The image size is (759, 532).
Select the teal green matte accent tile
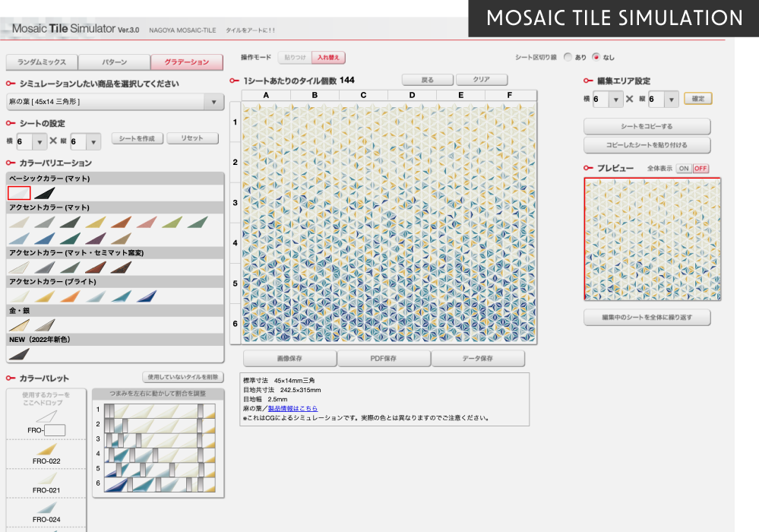coord(70,238)
